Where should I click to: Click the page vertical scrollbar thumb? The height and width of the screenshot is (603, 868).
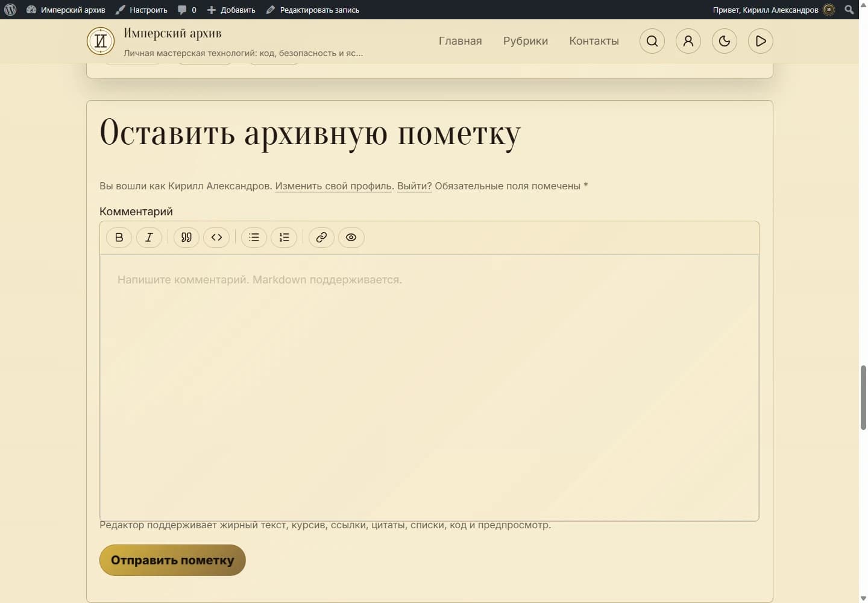coord(863,397)
